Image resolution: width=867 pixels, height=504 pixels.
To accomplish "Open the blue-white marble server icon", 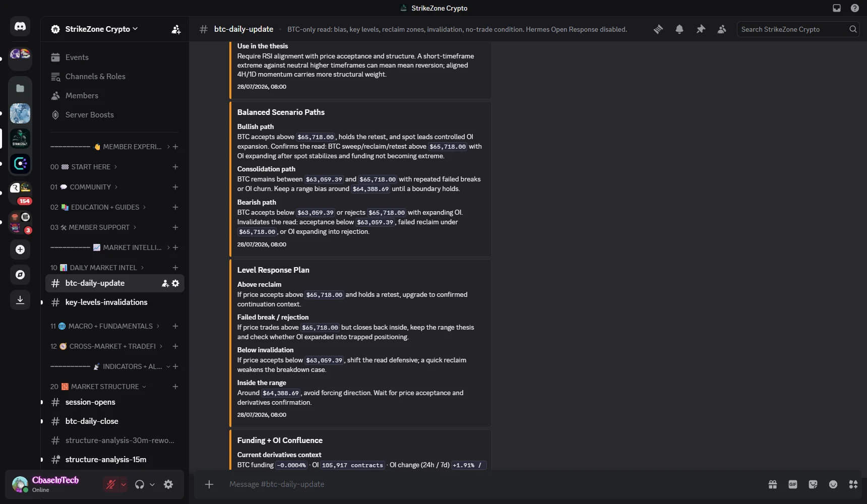I will (20, 113).
